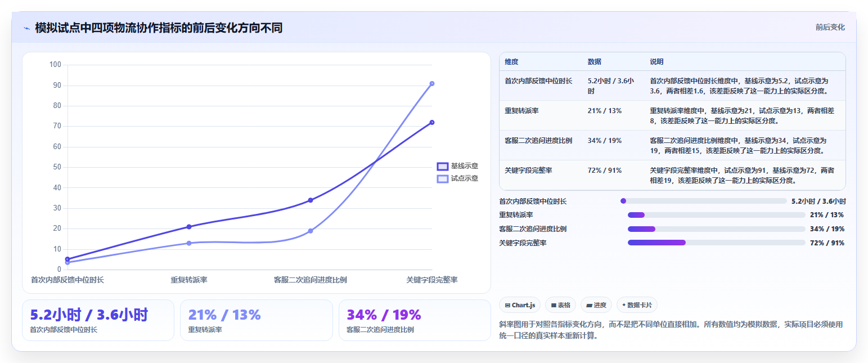Click the x-axis label 关键字段完整率
Image resolution: width=868 pixels, height=363 pixels.
coord(432,280)
